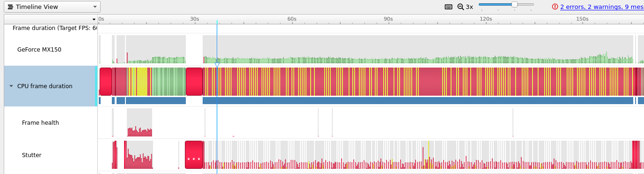Click the cyan cursor marker triangle
644x174 pixels.
[217, 65]
